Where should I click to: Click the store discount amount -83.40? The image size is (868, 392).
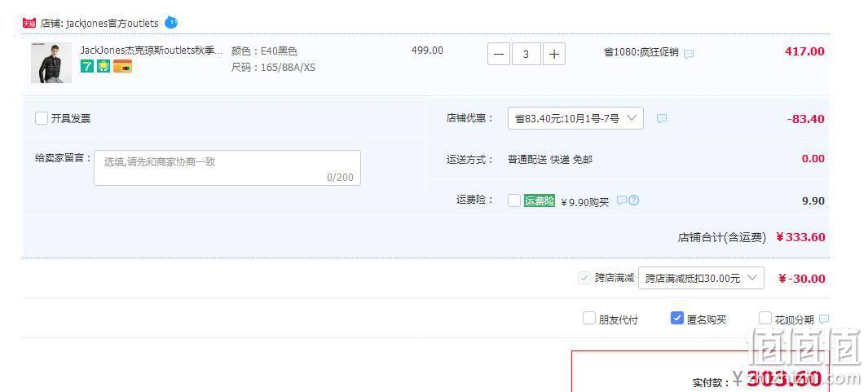(805, 119)
